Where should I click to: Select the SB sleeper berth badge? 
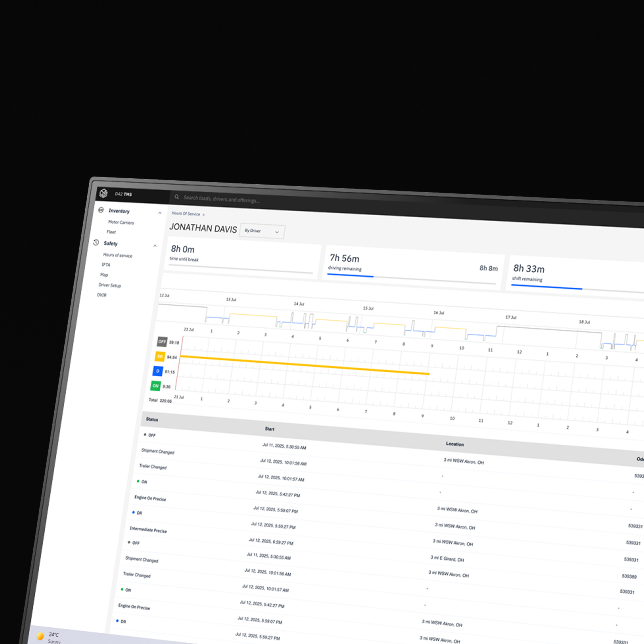[x=160, y=356]
